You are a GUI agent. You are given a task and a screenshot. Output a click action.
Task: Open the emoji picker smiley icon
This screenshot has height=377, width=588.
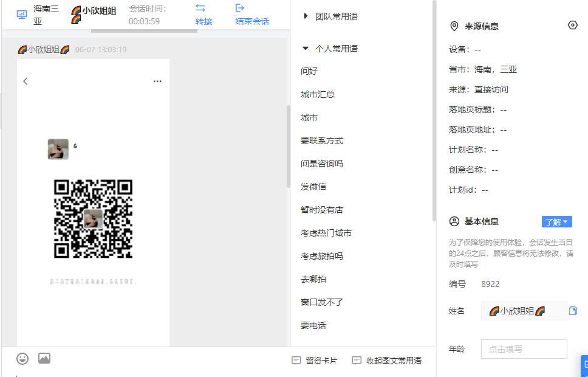pyautogui.click(x=22, y=359)
